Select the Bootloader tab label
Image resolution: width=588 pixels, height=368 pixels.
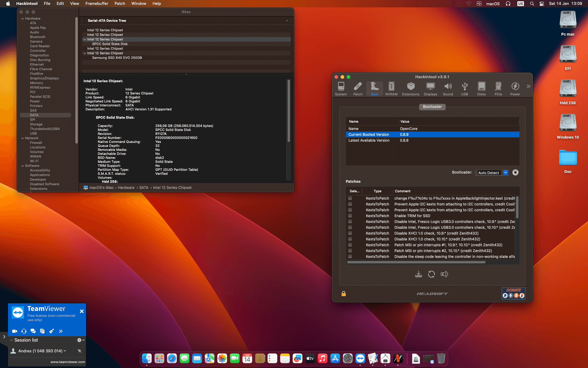click(432, 107)
